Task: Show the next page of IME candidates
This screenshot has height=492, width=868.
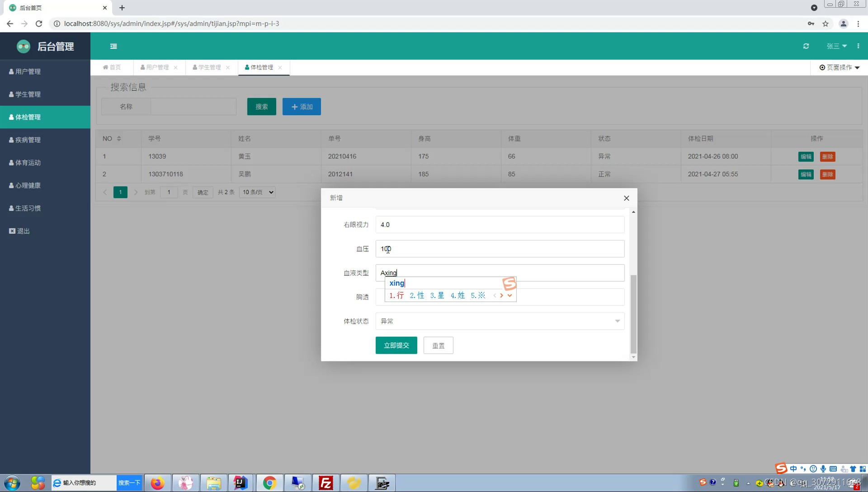Action: [501, 295]
